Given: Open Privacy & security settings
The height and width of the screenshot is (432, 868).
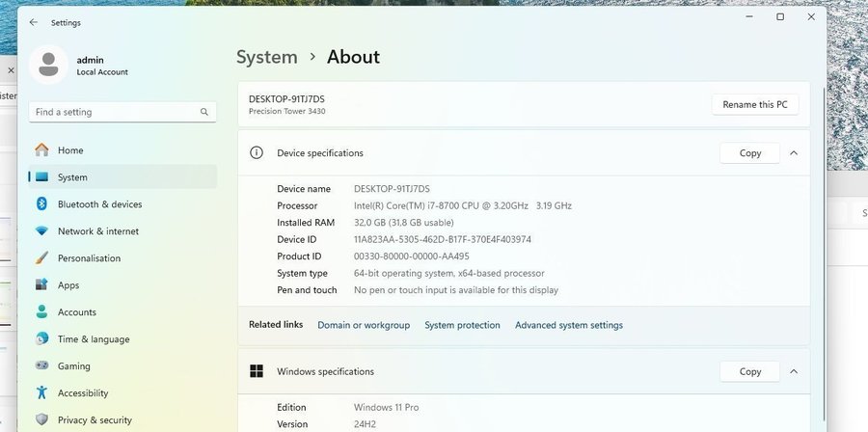Looking at the screenshot, I should coord(95,420).
